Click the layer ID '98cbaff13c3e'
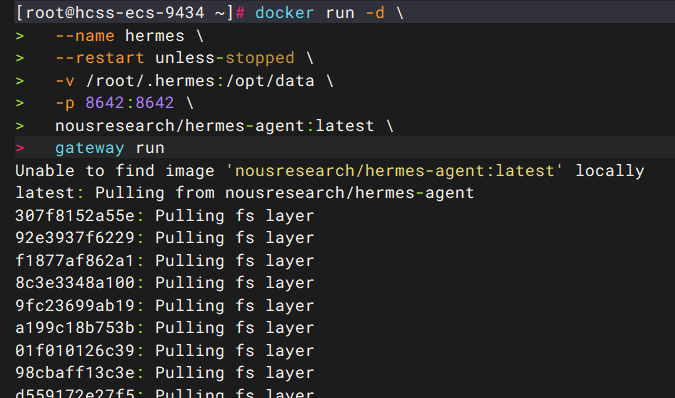This screenshot has width=675, height=398. point(75,373)
